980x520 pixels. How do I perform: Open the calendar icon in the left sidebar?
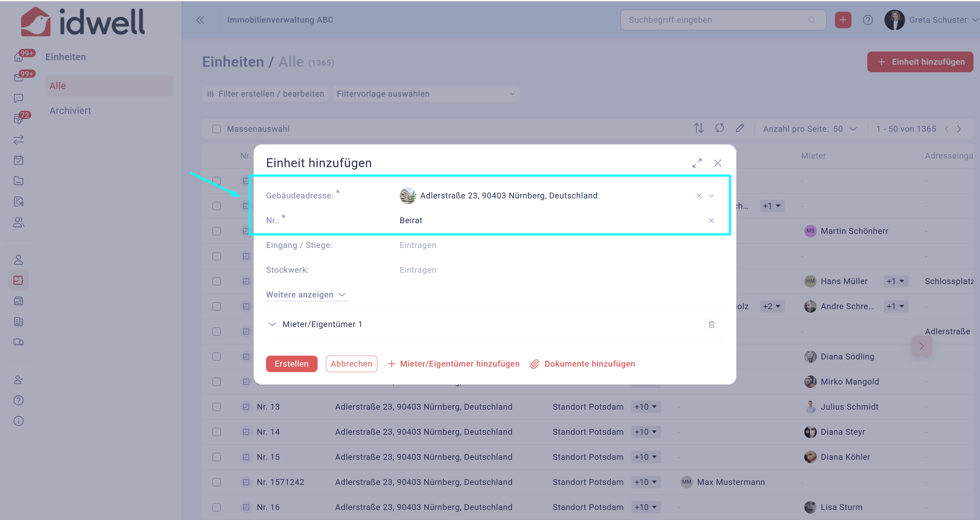[18, 160]
